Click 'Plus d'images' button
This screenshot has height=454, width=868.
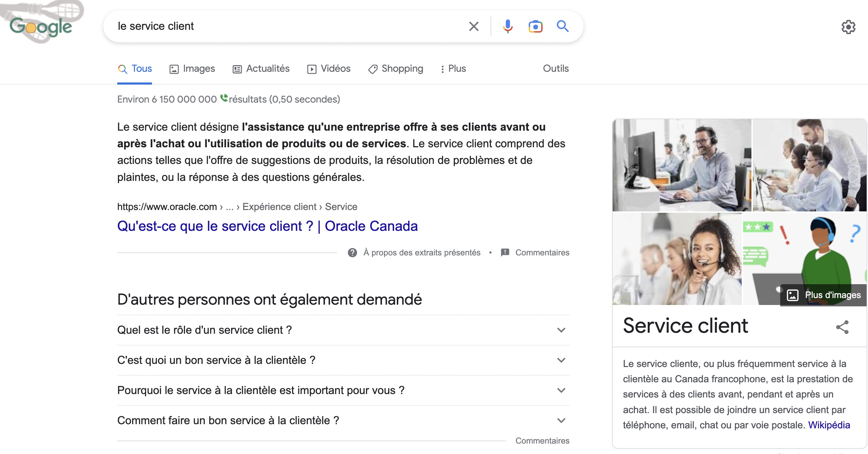(x=823, y=295)
